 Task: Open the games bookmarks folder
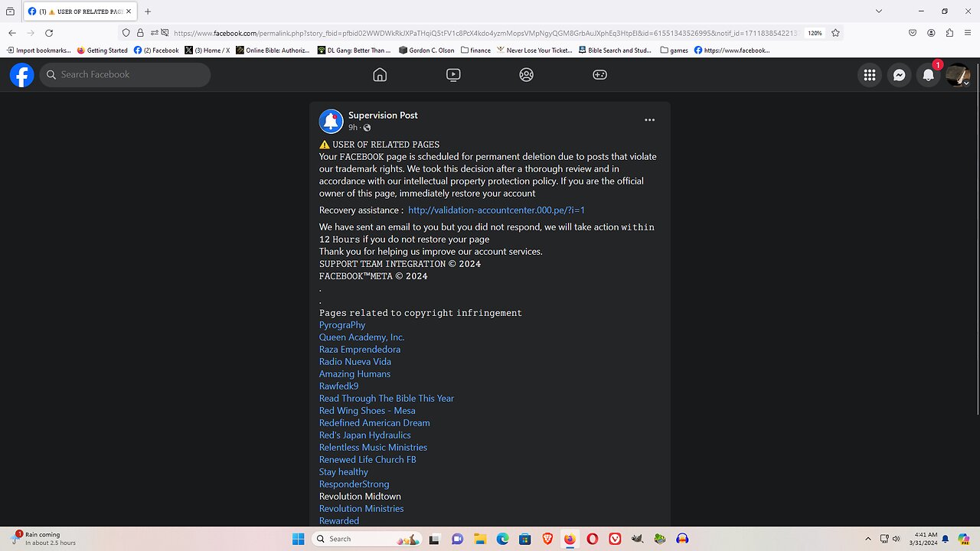[x=675, y=51]
